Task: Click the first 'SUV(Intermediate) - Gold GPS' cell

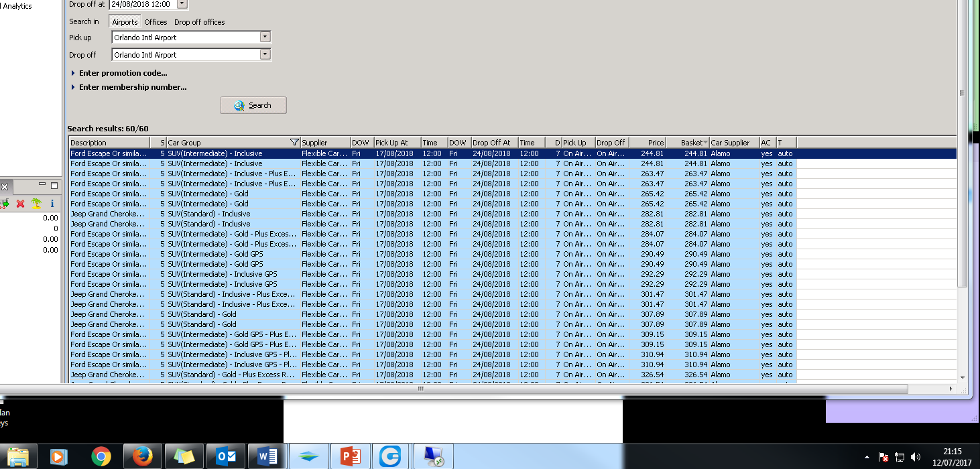Action: (233, 254)
